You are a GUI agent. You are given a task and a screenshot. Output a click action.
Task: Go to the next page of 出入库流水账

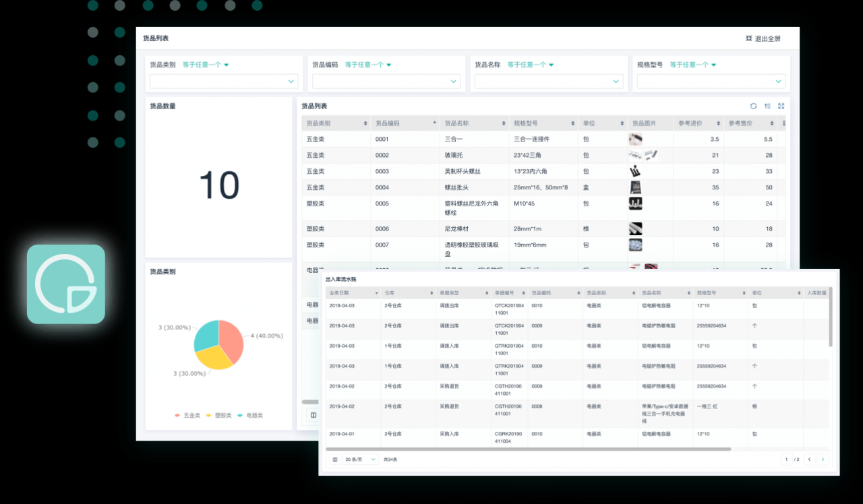click(823, 460)
